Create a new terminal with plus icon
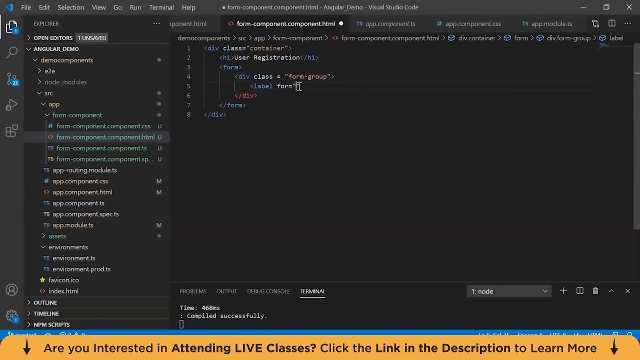Screen dimensions: 640x360 click(563, 291)
